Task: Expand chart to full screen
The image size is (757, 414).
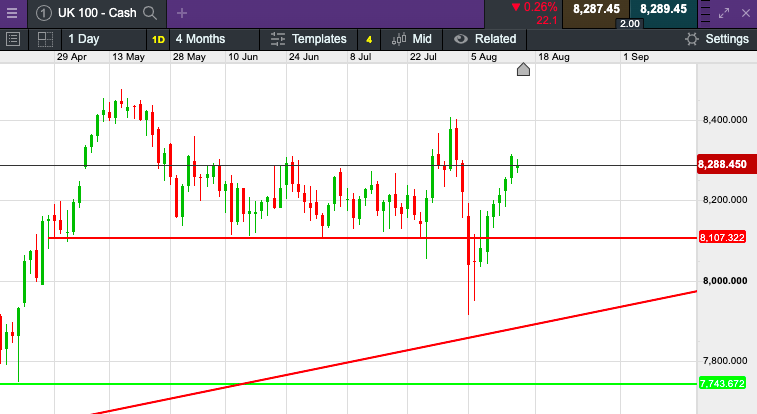Action: [724, 14]
